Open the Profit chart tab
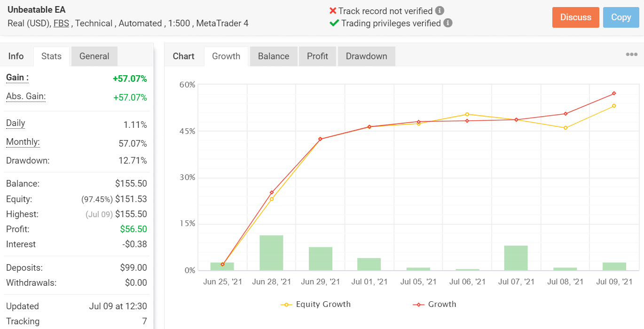The image size is (644, 329). click(317, 56)
